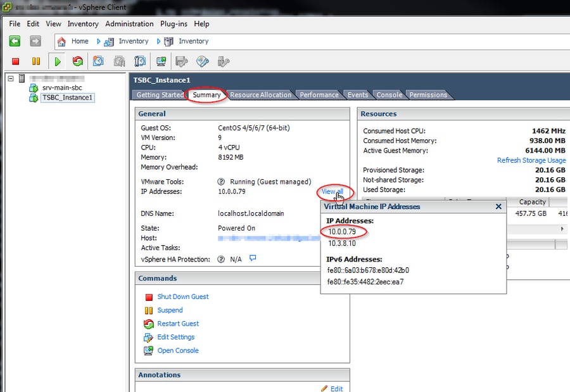Click the green Power On play icon
This screenshot has width=570, height=392.
coord(58,61)
